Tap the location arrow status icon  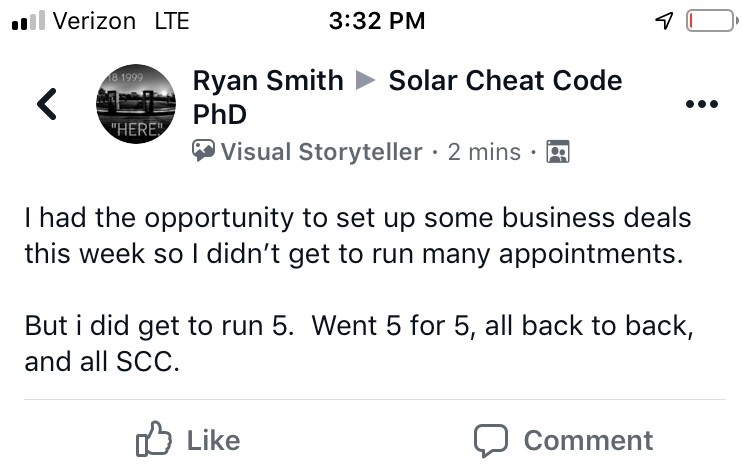664,20
